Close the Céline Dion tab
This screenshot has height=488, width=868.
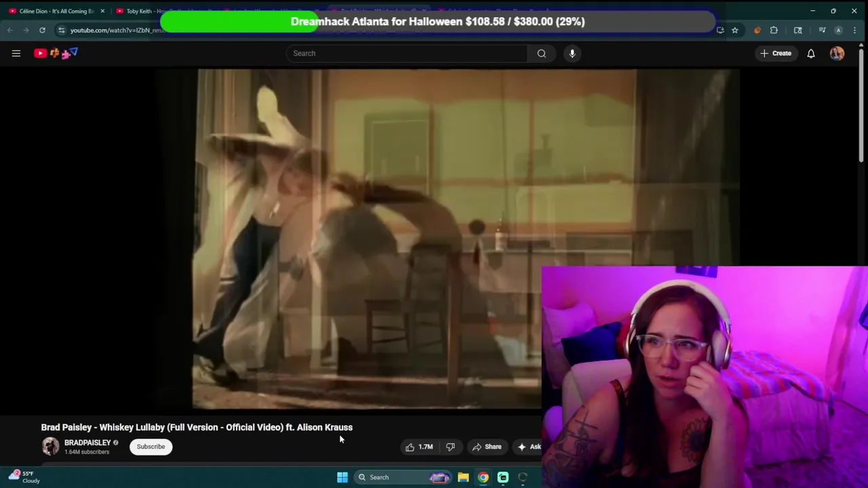(x=102, y=11)
